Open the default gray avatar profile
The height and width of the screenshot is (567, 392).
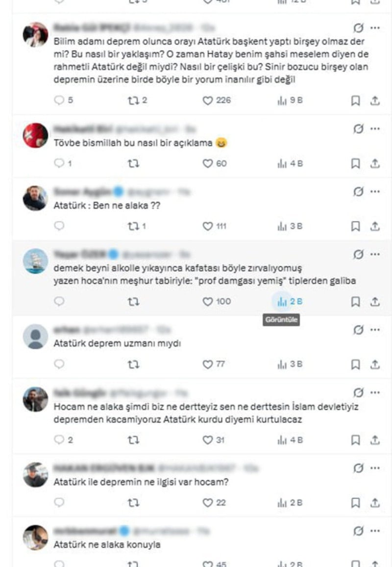coord(35,336)
